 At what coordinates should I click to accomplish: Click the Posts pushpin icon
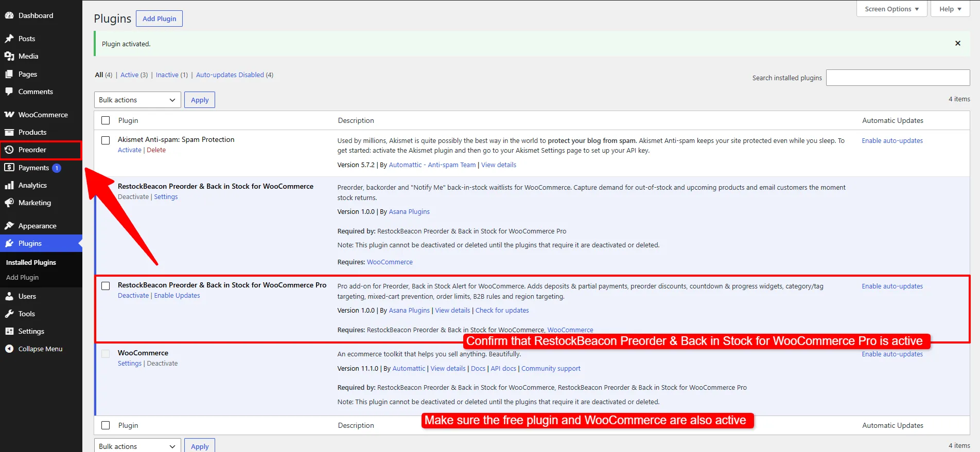point(9,39)
